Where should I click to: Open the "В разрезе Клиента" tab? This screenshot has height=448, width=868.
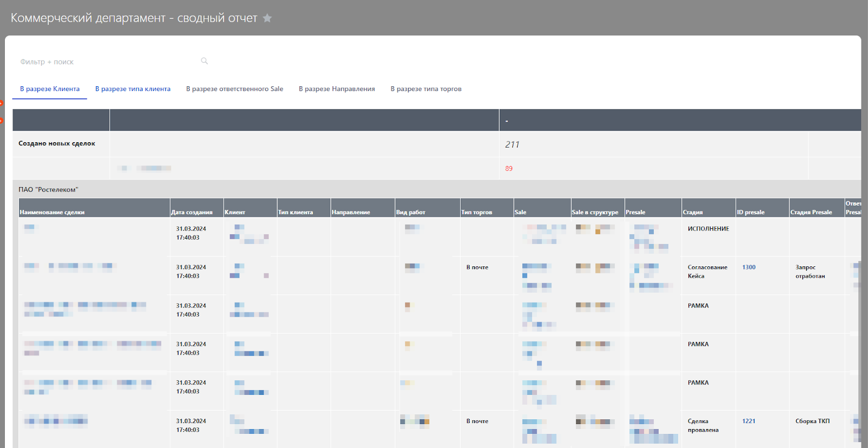coord(50,89)
